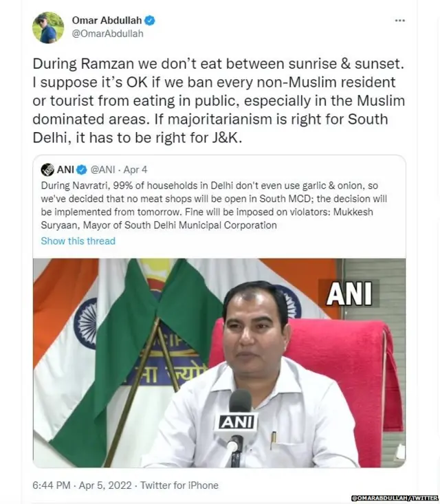Click the ANI label on the microphone
The image size is (440, 504).
pyautogui.click(x=236, y=422)
